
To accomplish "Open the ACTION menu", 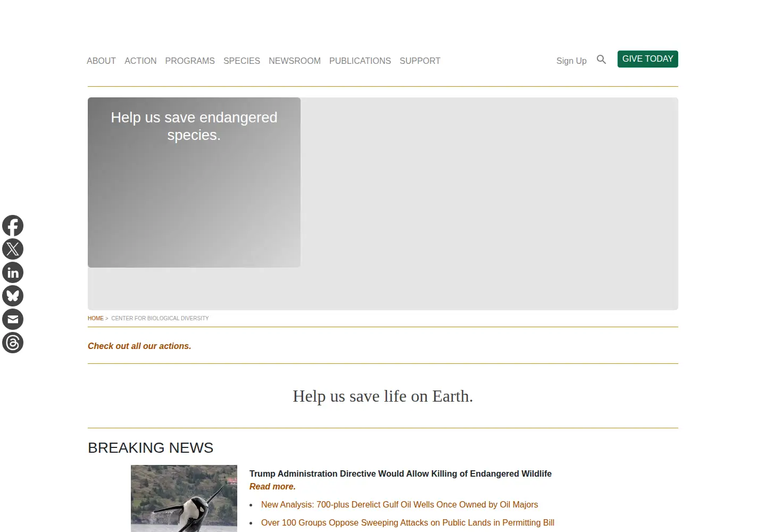I will tap(140, 61).
